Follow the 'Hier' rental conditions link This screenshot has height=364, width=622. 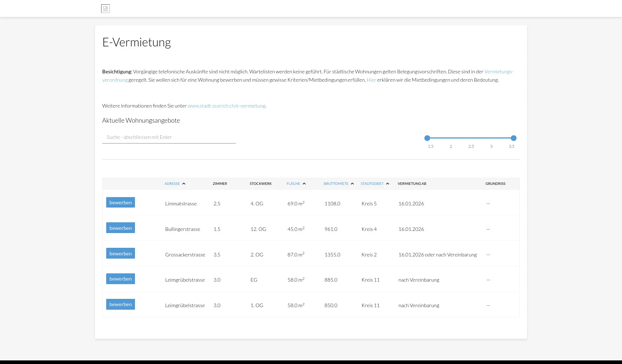[371, 80]
